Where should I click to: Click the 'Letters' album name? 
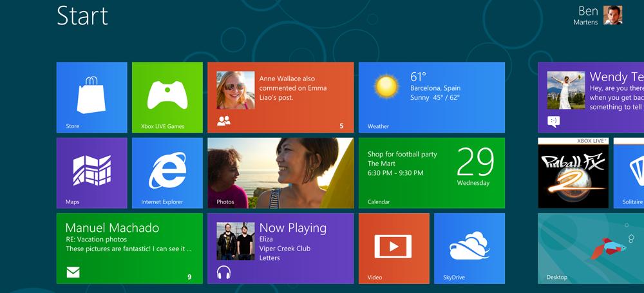tap(269, 258)
